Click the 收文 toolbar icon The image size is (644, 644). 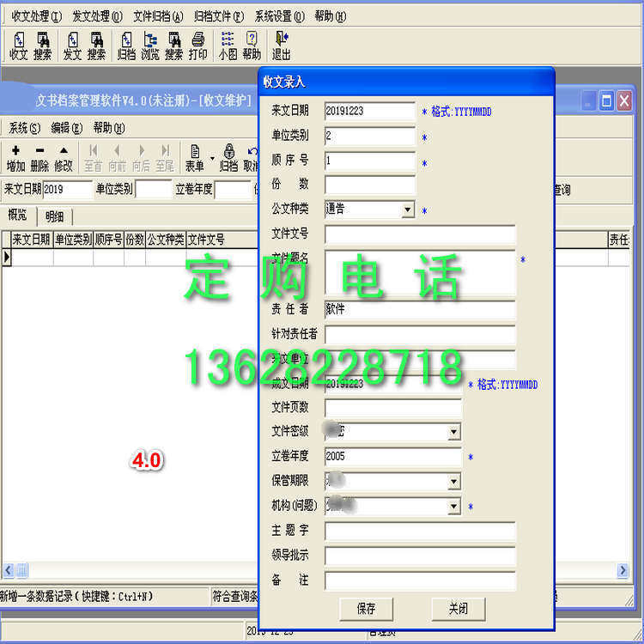(x=19, y=46)
